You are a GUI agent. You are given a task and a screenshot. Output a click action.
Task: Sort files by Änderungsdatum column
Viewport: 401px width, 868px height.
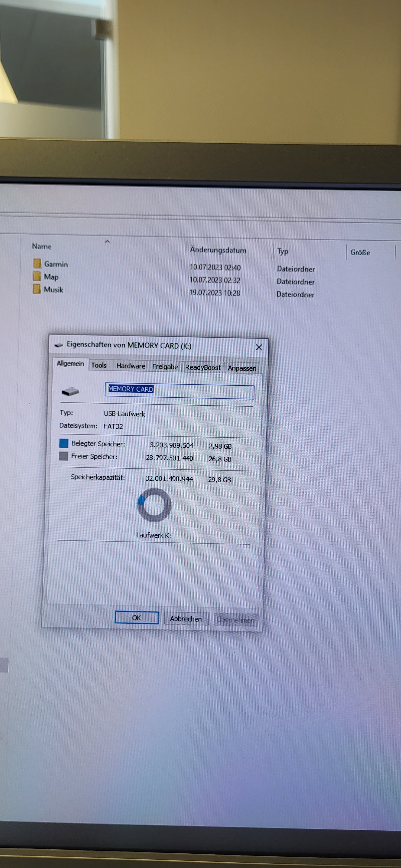218,250
